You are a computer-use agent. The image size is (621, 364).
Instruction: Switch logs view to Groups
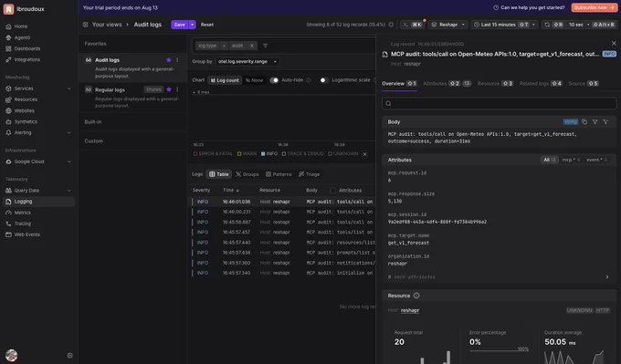[x=247, y=174]
